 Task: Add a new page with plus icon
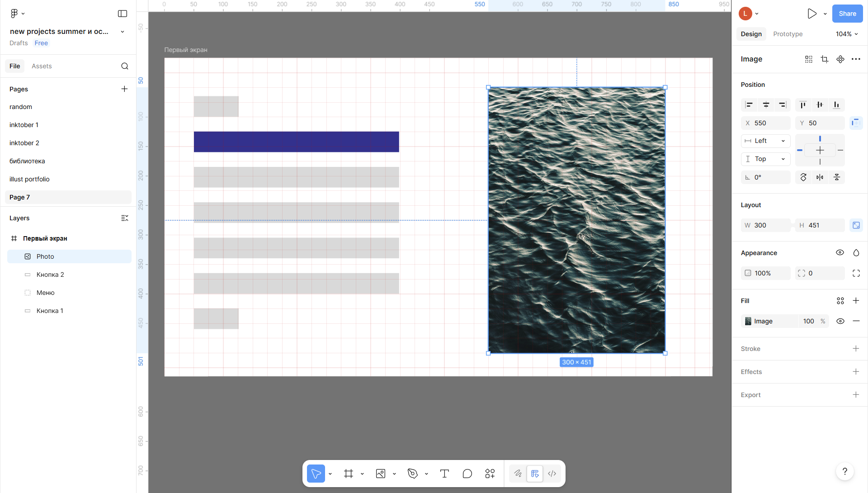pos(124,89)
